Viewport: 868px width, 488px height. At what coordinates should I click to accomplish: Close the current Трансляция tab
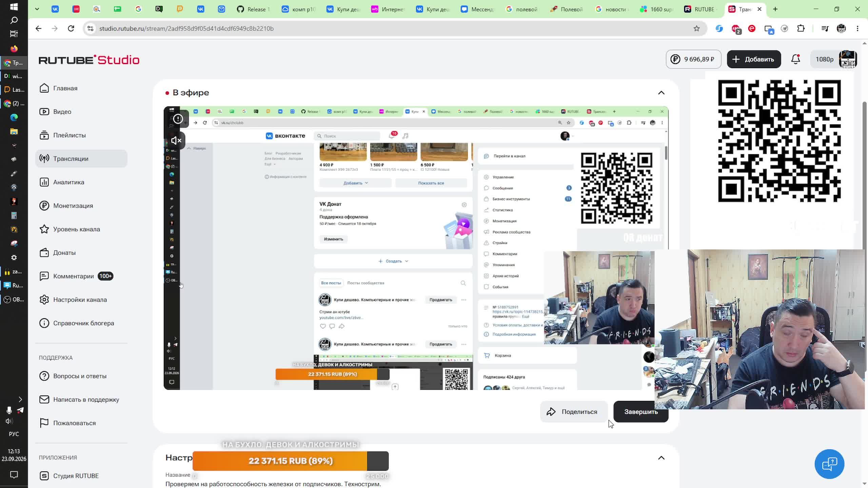click(759, 9)
